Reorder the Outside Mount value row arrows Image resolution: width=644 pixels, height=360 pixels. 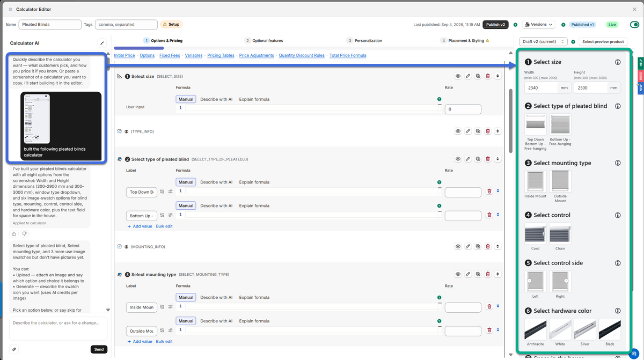point(497,330)
